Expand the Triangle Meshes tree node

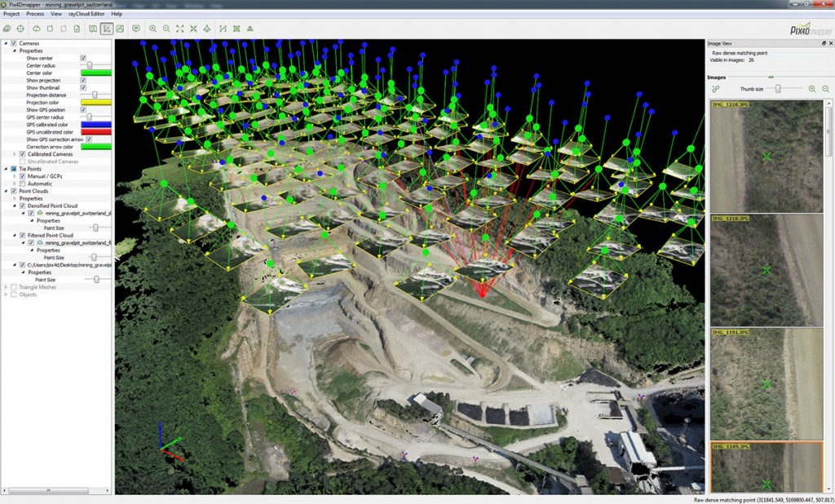pyautogui.click(x=6, y=287)
